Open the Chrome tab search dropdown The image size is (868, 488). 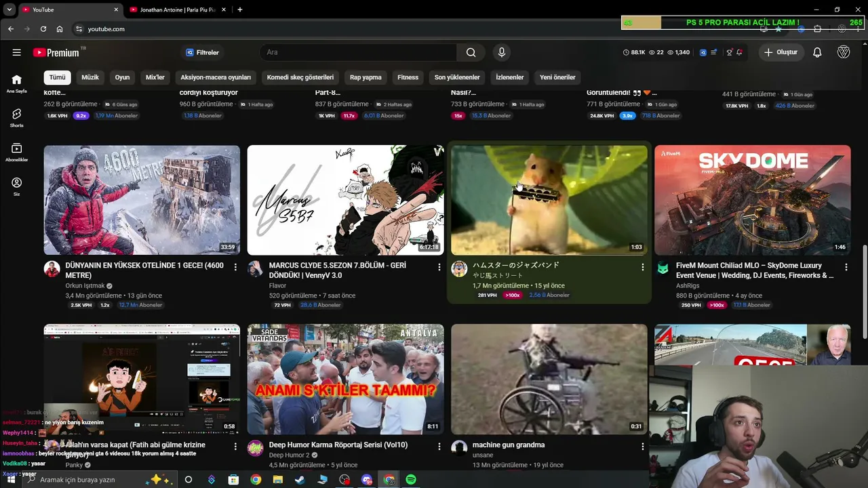pyautogui.click(x=9, y=9)
